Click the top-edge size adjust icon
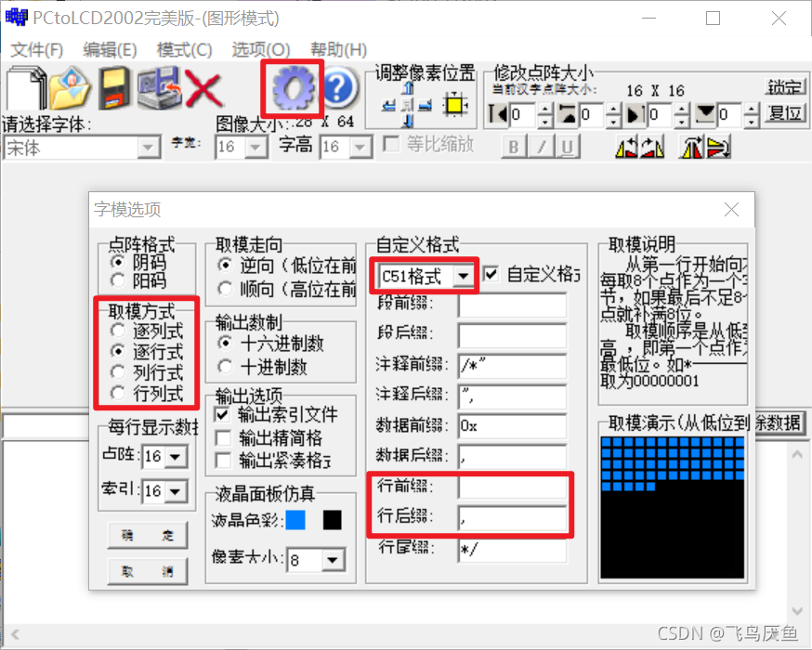 click(x=568, y=114)
